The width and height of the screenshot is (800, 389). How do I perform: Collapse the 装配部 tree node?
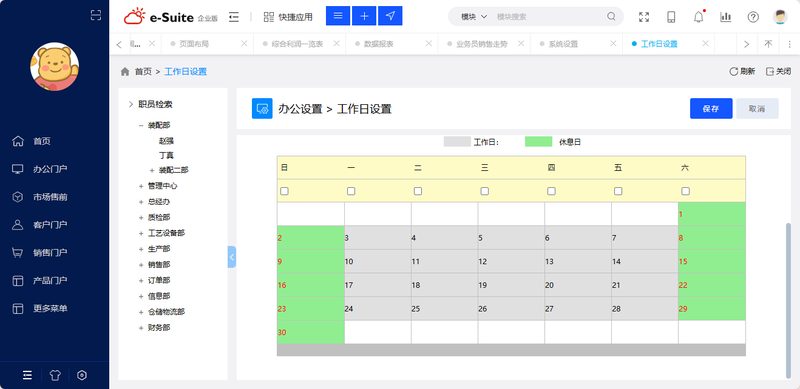point(141,125)
